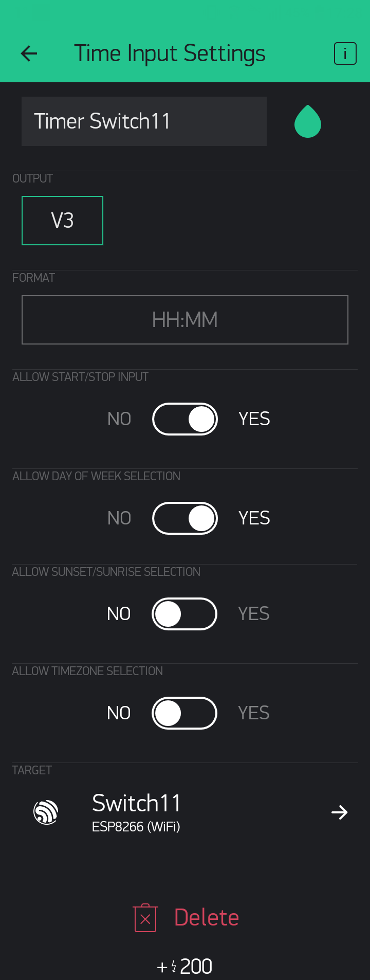Click the ESP8266 WiFi device icon

pyautogui.click(x=46, y=812)
